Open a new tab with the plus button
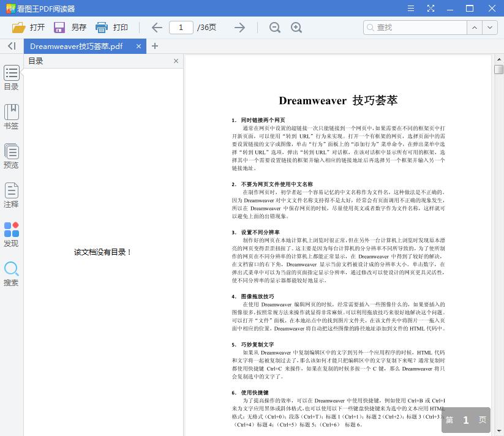The height and width of the screenshot is (436, 504). pyautogui.click(x=155, y=46)
